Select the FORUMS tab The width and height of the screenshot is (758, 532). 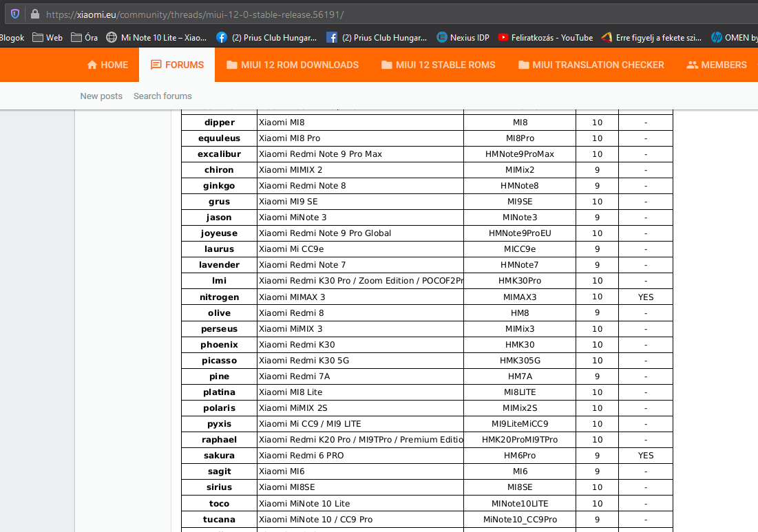[x=177, y=65]
